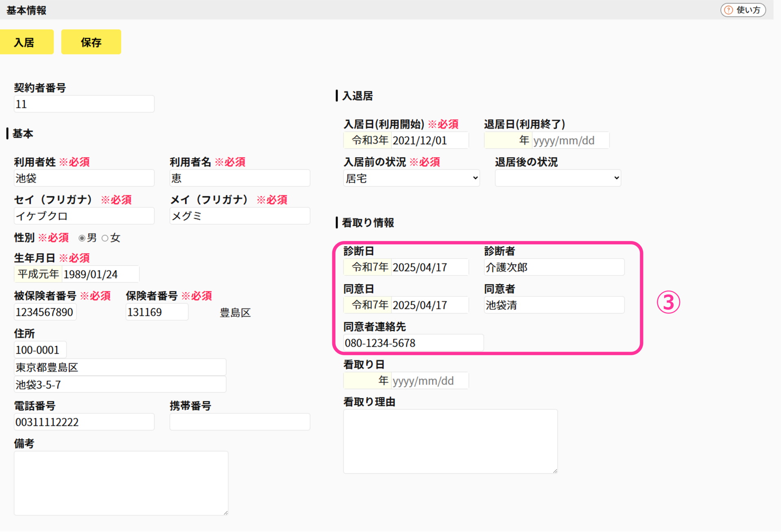Screen dimensions: 781x532
Task: Click the 使い方 help icon button
Action: point(743,10)
